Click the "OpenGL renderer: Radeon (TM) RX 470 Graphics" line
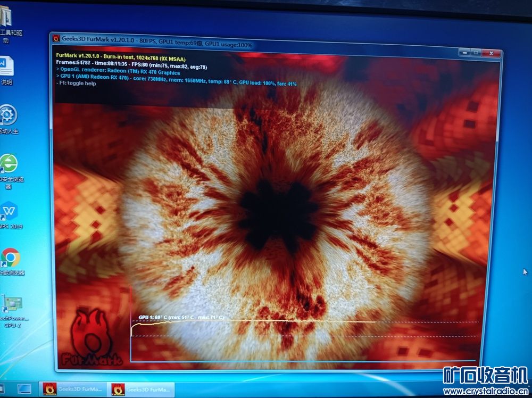This screenshot has height=398, width=532. (x=118, y=71)
